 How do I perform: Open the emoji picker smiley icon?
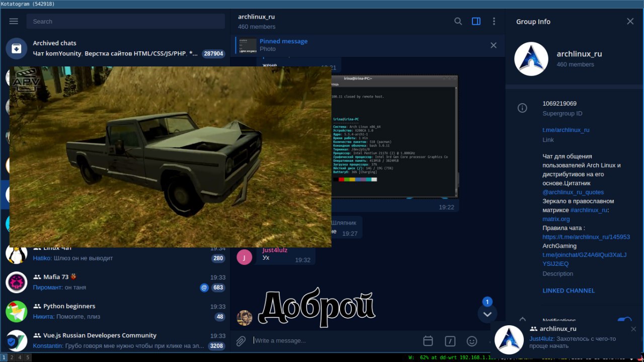point(472,341)
